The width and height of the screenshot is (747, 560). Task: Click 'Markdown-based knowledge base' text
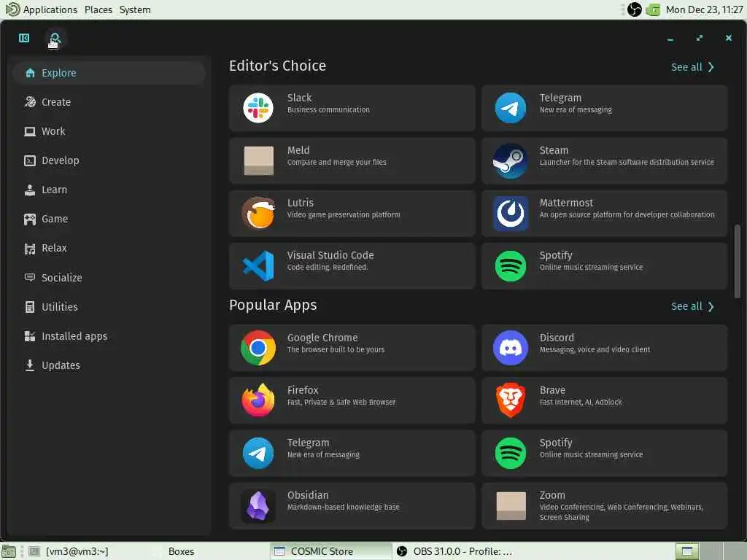pyautogui.click(x=343, y=507)
